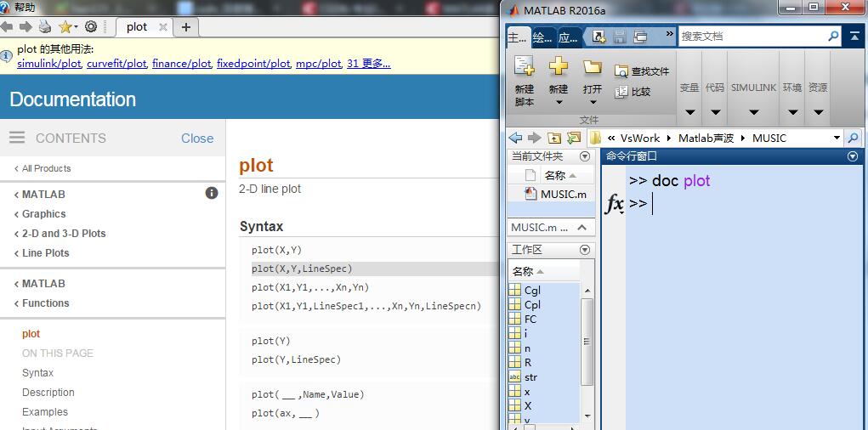868x430 pixels.
Task: Jump to Syntax section
Action: pyautogui.click(x=37, y=373)
